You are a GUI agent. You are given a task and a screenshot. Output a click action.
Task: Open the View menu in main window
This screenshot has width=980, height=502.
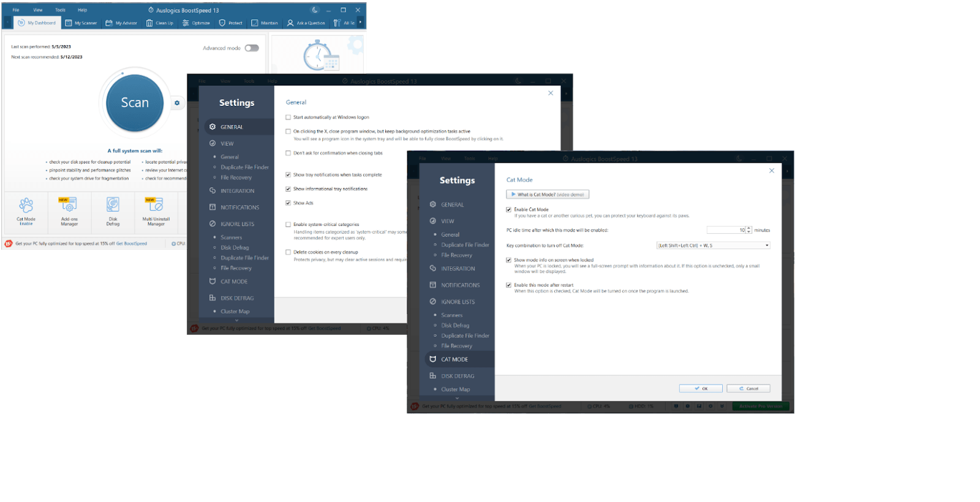point(38,10)
